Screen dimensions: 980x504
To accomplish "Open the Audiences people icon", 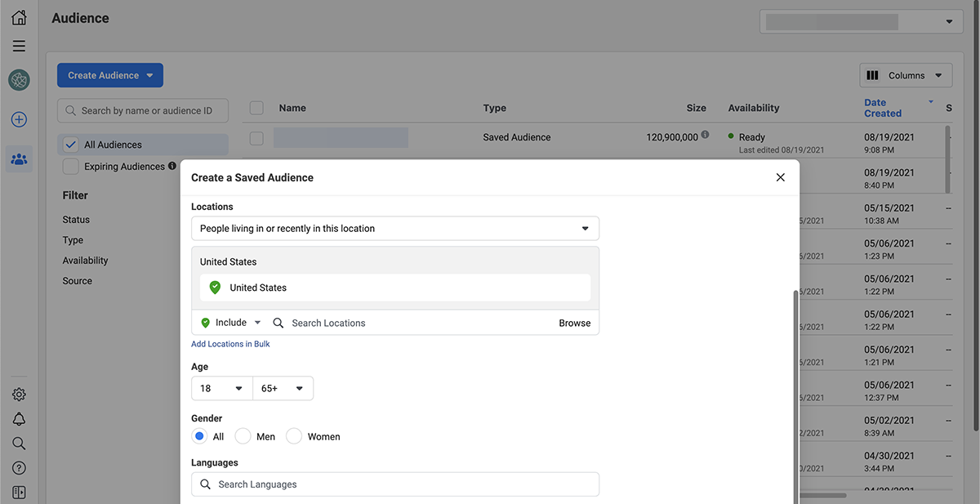I will tap(19, 158).
